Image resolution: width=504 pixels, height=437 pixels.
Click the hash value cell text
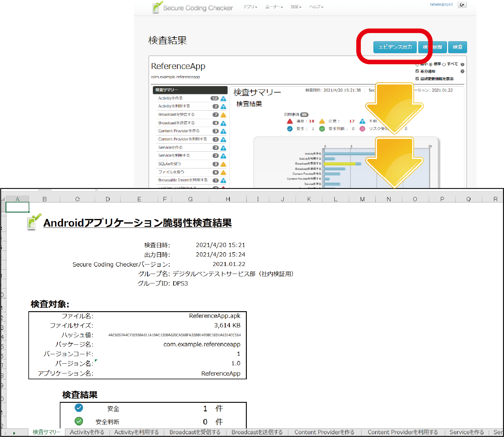175,335
